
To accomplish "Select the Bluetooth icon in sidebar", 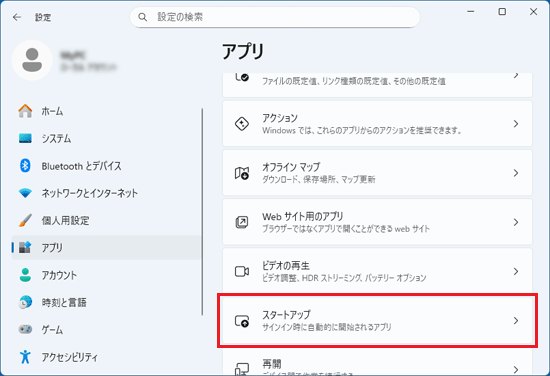I will pyautogui.click(x=25, y=166).
